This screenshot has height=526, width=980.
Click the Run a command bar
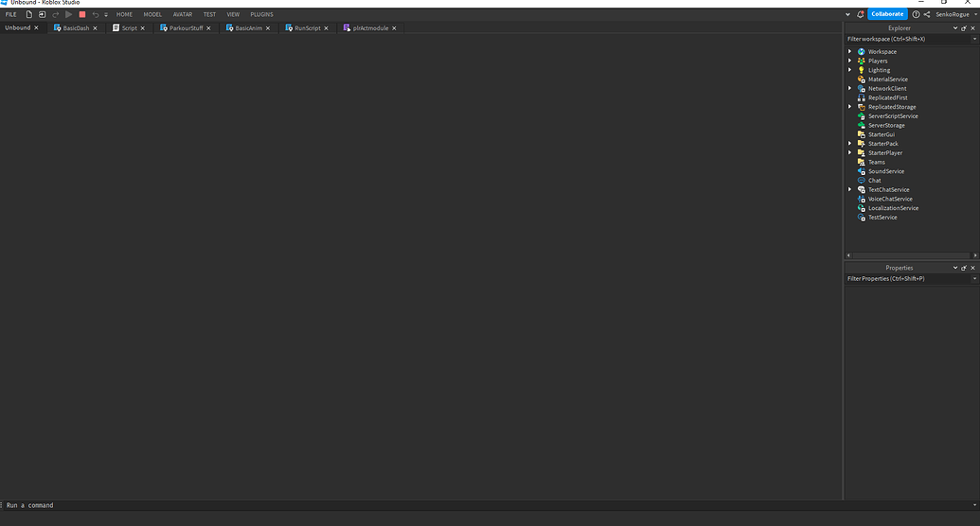(x=488, y=505)
